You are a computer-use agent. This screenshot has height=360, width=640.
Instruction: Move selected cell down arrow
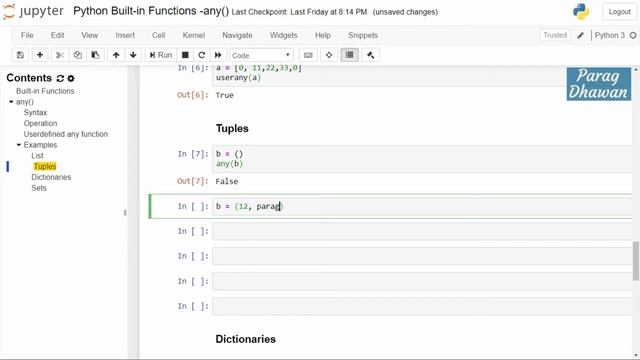point(133,55)
